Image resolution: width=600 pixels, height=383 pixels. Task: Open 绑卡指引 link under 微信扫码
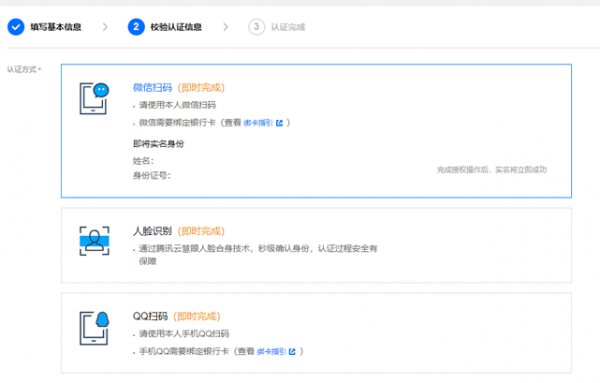258,123
